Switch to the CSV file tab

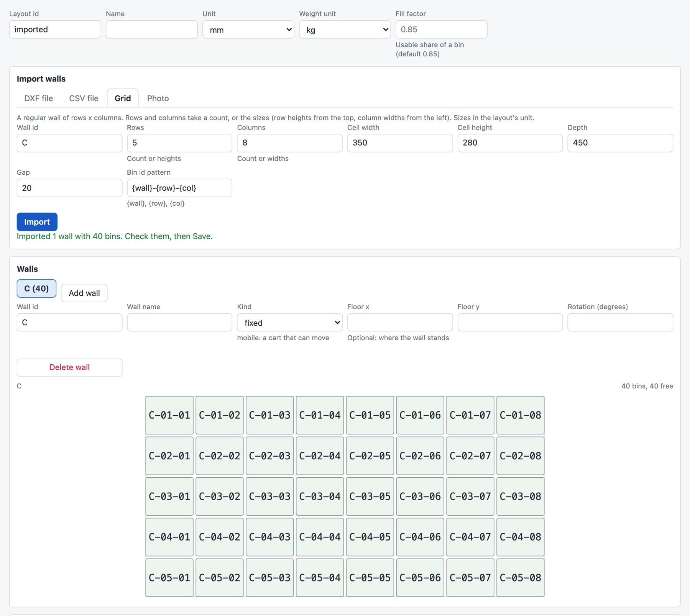pos(84,98)
